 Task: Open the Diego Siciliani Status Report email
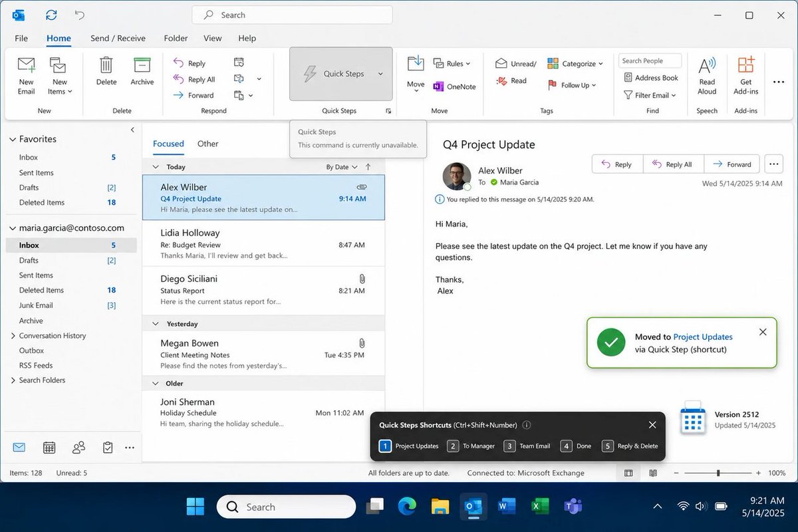click(263, 291)
